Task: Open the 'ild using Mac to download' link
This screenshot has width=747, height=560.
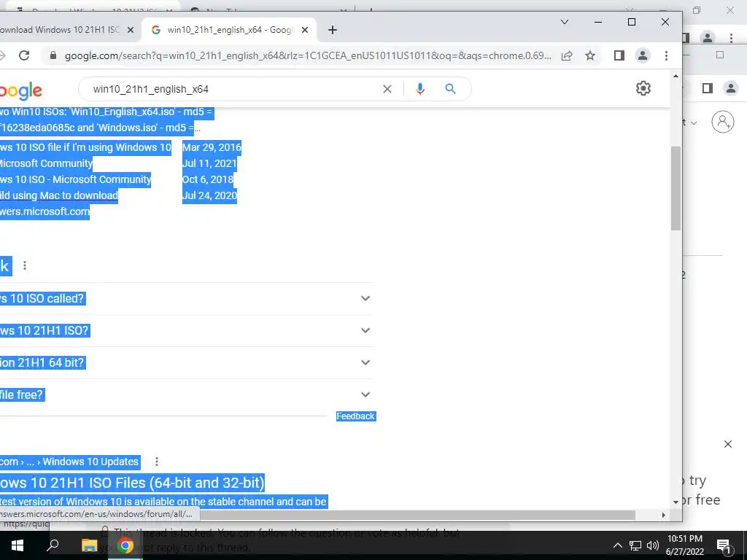Action: (x=58, y=195)
